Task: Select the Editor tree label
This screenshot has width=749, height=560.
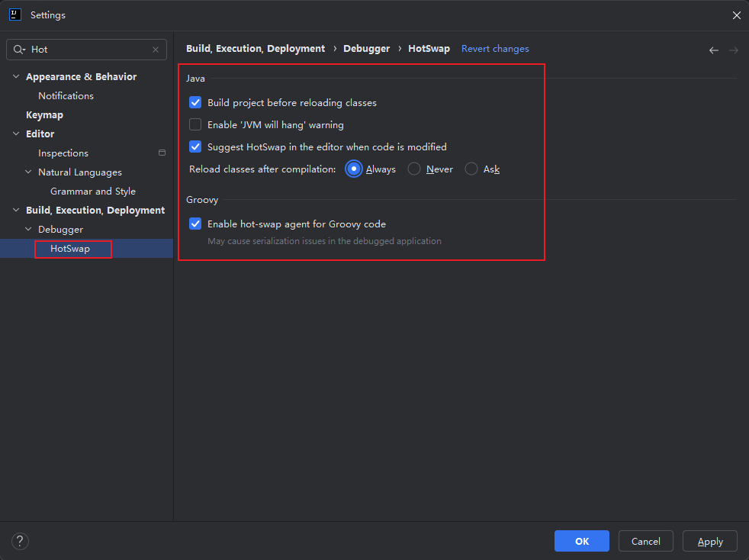Action: pyautogui.click(x=40, y=134)
